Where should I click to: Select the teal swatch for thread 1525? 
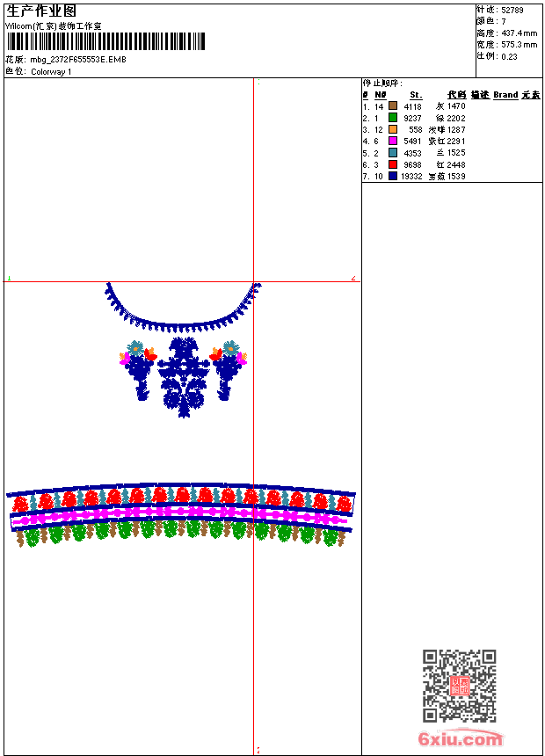[393, 153]
